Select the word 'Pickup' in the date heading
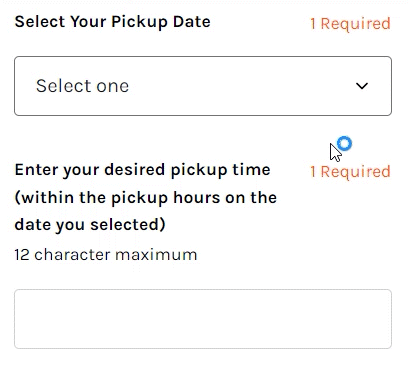The height and width of the screenshot is (386, 410). pyautogui.click(x=139, y=22)
